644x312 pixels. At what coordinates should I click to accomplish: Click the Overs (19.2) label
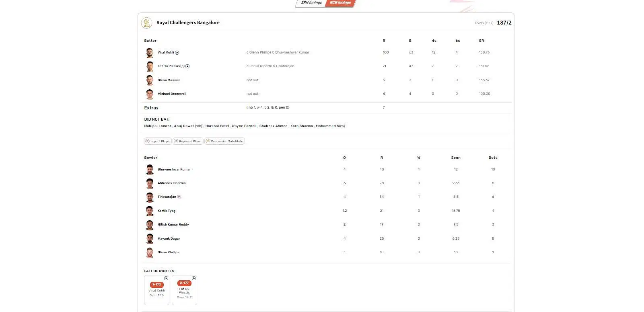coord(484,23)
